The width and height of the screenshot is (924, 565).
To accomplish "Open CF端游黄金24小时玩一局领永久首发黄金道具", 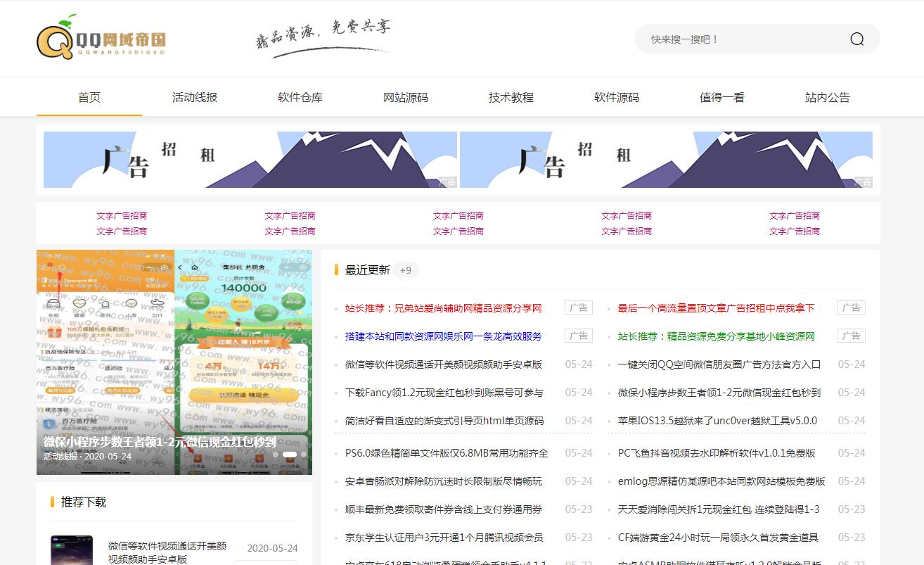I will coord(718,538).
